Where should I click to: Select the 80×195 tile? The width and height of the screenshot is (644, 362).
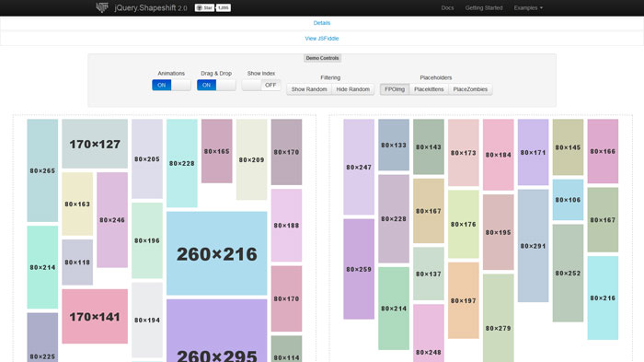point(499,232)
